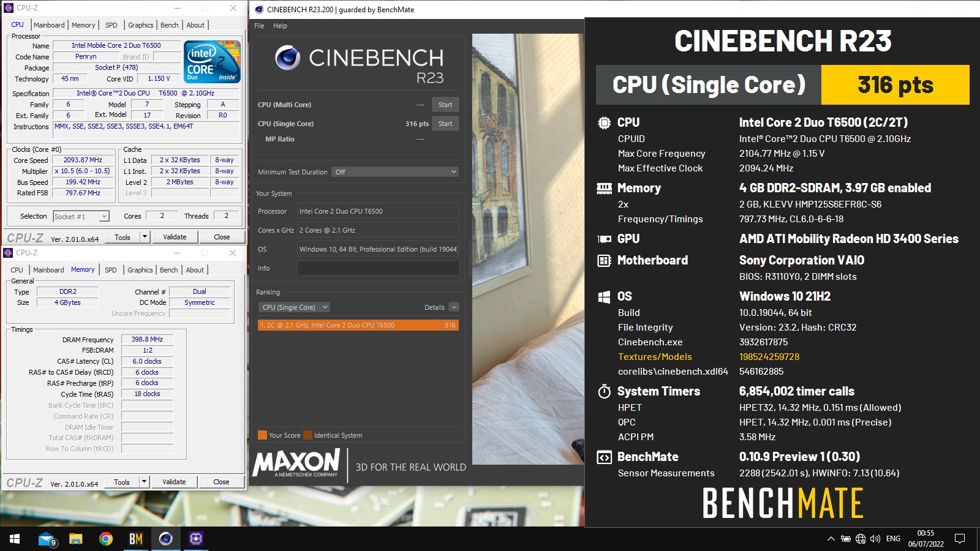Open About tab in lower CPU-Z window

[195, 270]
